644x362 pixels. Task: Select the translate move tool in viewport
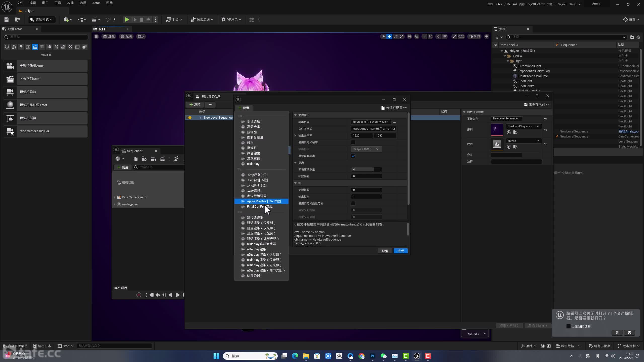(x=389, y=36)
